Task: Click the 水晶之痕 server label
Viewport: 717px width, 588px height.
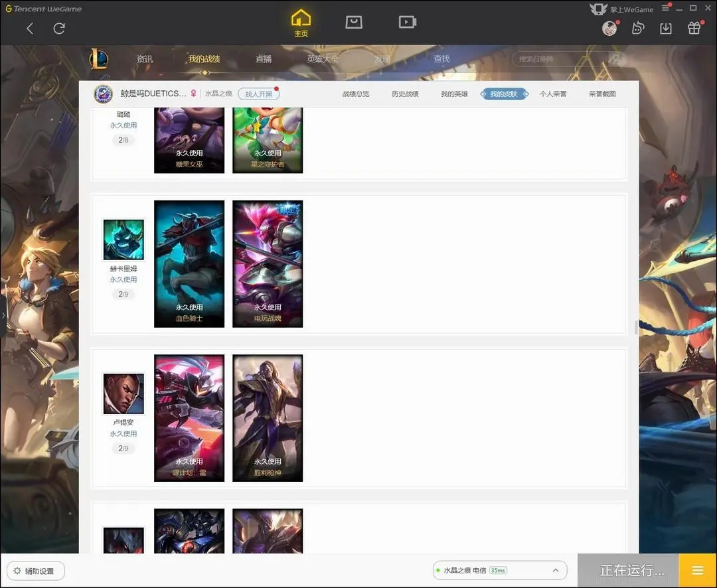Action: tap(218, 94)
